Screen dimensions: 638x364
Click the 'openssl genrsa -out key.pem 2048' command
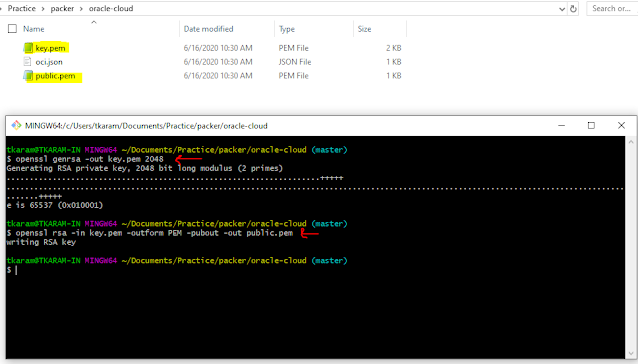[90, 159]
